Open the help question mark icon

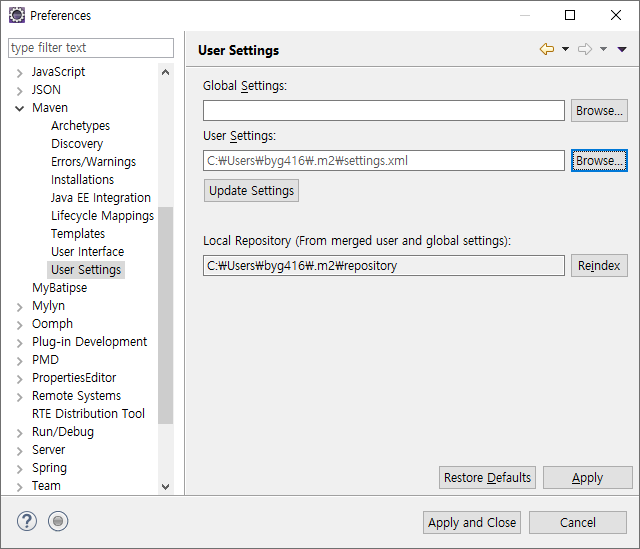pyautogui.click(x=27, y=521)
